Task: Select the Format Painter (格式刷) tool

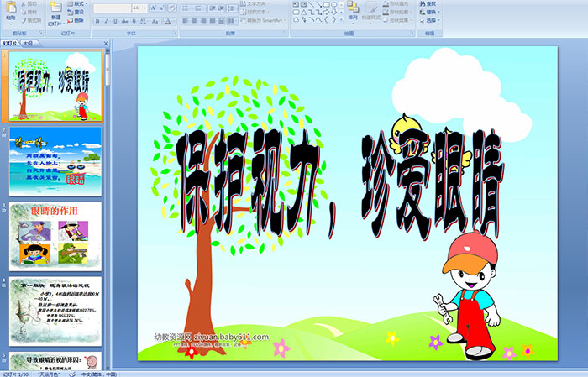Action: point(31,20)
